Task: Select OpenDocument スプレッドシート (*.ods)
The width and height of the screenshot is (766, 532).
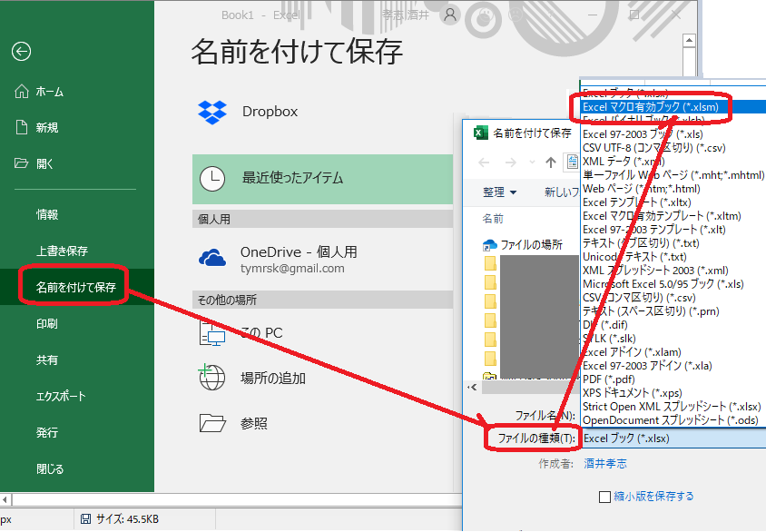Action: (x=674, y=420)
